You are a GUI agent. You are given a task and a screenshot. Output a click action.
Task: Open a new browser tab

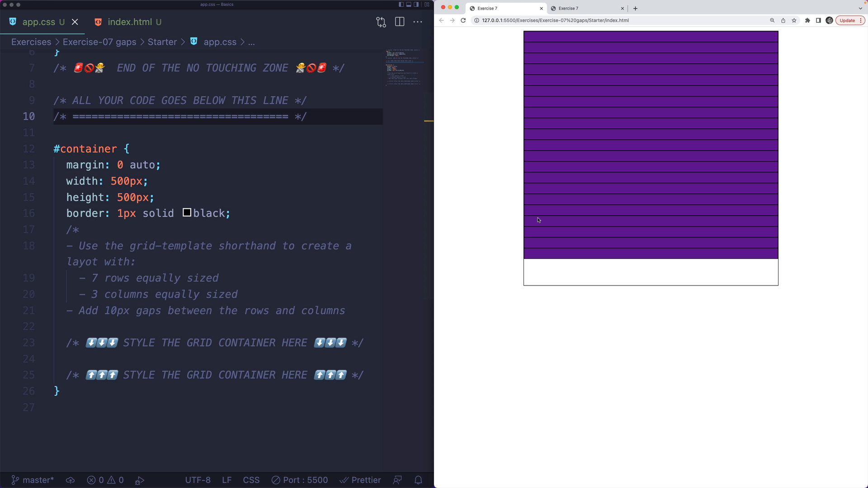point(635,8)
